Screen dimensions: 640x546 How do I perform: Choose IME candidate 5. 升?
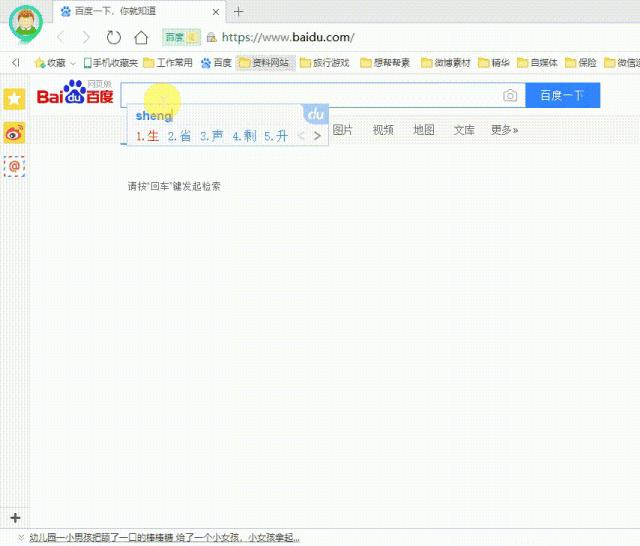click(x=276, y=136)
